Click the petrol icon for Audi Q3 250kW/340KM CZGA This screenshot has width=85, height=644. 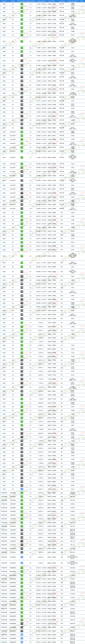22,349
